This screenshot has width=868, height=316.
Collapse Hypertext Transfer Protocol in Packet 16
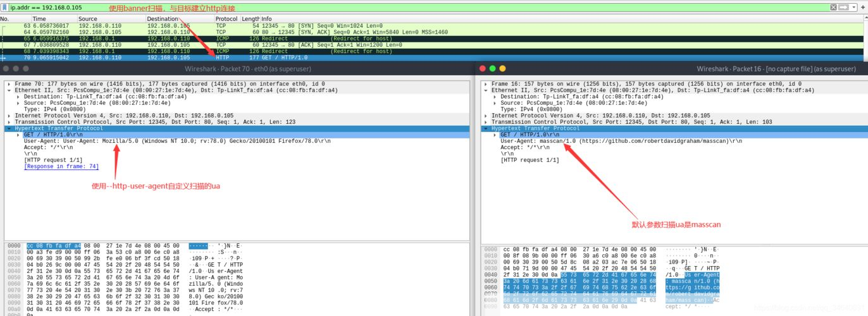pyautogui.click(x=485, y=128)
